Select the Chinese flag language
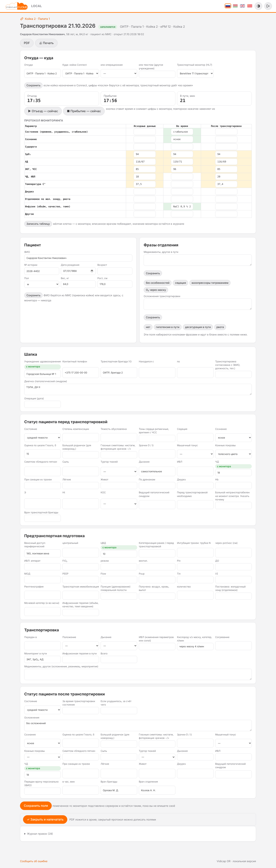This screenshot has width=276, height=868. (250, 6)
